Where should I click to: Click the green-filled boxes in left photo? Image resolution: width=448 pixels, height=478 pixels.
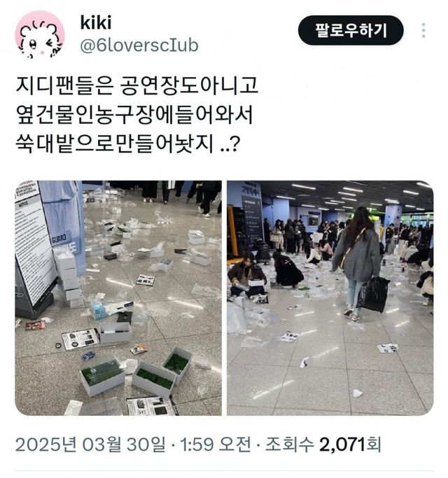point(136,372)
